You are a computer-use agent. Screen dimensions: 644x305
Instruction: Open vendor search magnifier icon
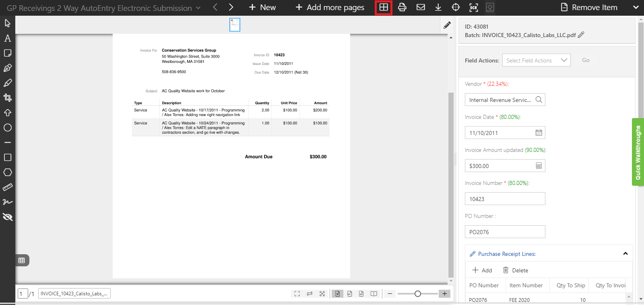539,100
